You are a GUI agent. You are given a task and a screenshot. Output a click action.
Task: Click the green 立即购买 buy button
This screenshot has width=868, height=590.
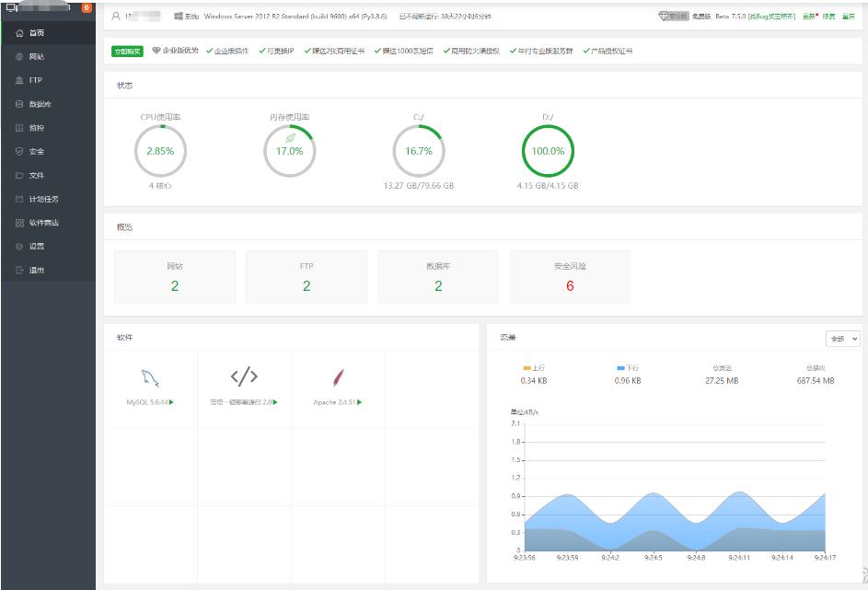(x=127, y=51)
